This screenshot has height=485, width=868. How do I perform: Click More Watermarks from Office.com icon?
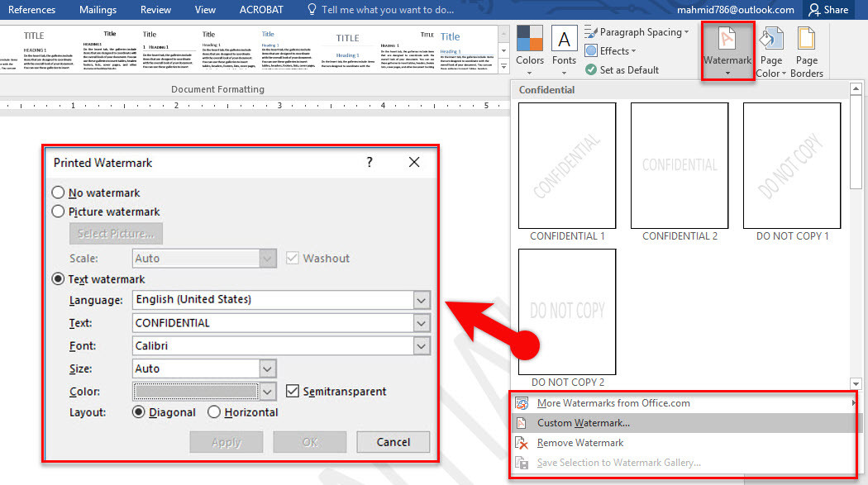tap(522, 403)
